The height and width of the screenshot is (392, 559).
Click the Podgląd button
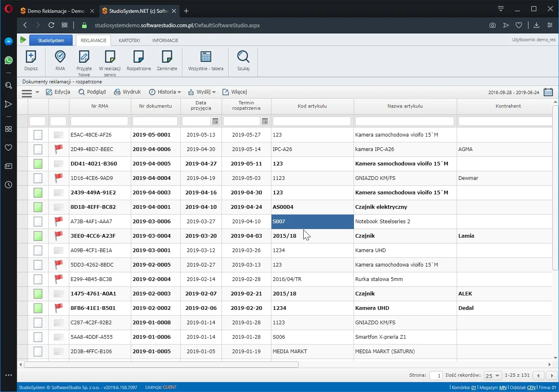coord(92,92)
